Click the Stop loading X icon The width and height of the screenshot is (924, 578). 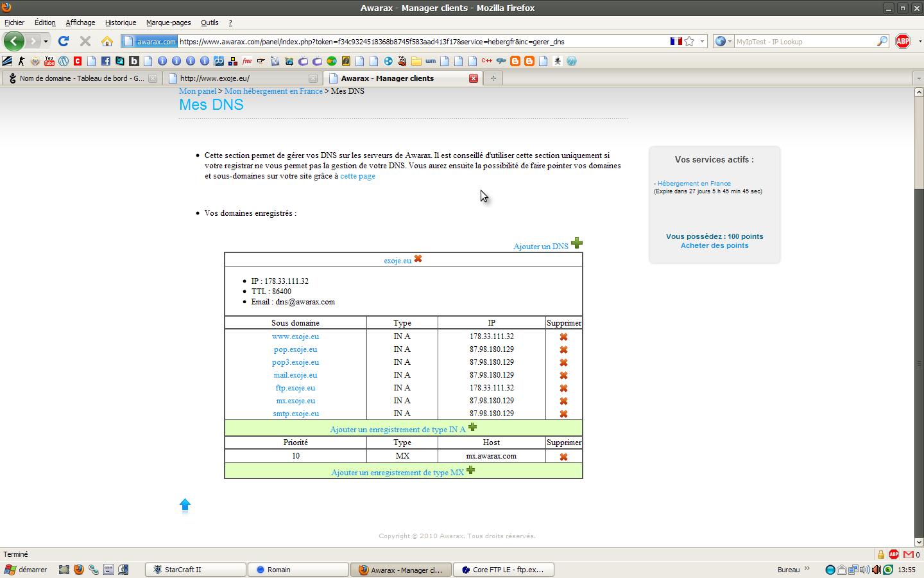point(85,41)
